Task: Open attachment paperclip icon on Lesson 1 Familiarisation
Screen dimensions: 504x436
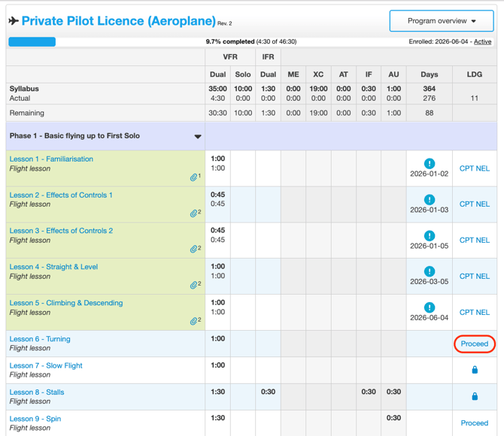Action: pyautogui.click(x=193, y=177)
